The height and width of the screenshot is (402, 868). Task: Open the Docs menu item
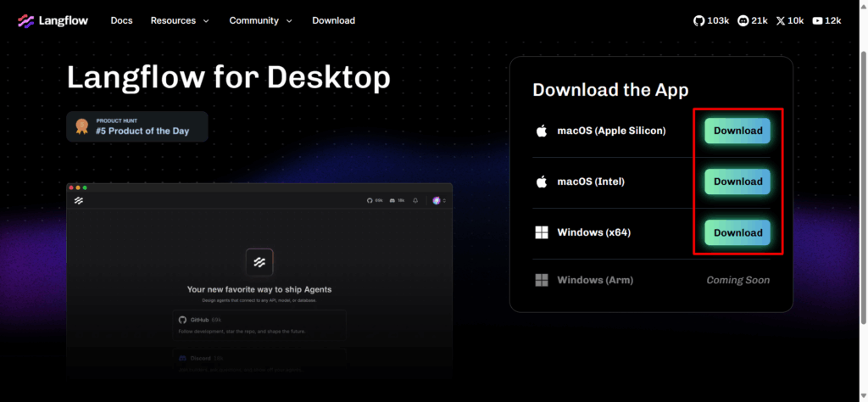point(121,20)
